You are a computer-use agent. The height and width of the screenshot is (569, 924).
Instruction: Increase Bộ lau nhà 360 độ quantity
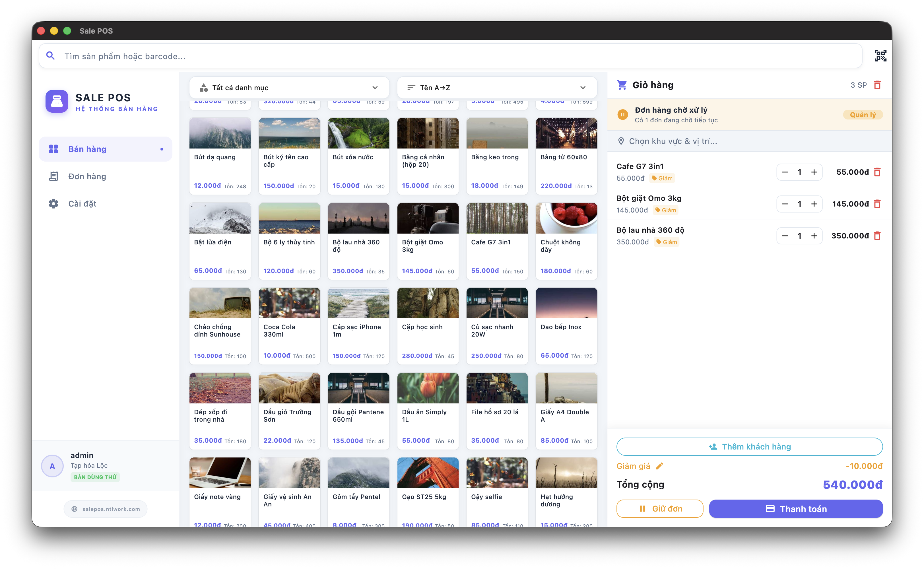click(x=814, y=236)
